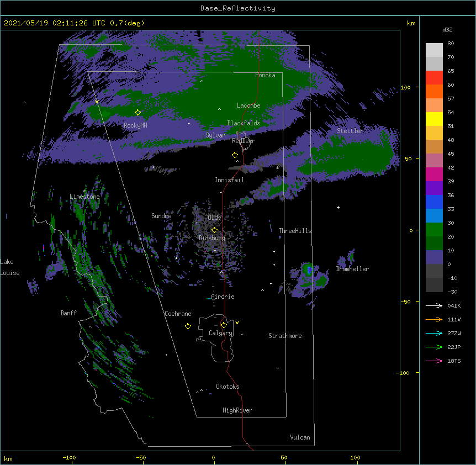Click the Cochrane label

[x=178, y=314]
